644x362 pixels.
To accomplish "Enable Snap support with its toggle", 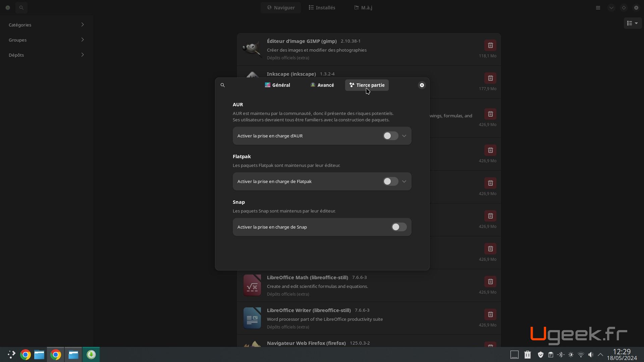I will pos(398,227).
